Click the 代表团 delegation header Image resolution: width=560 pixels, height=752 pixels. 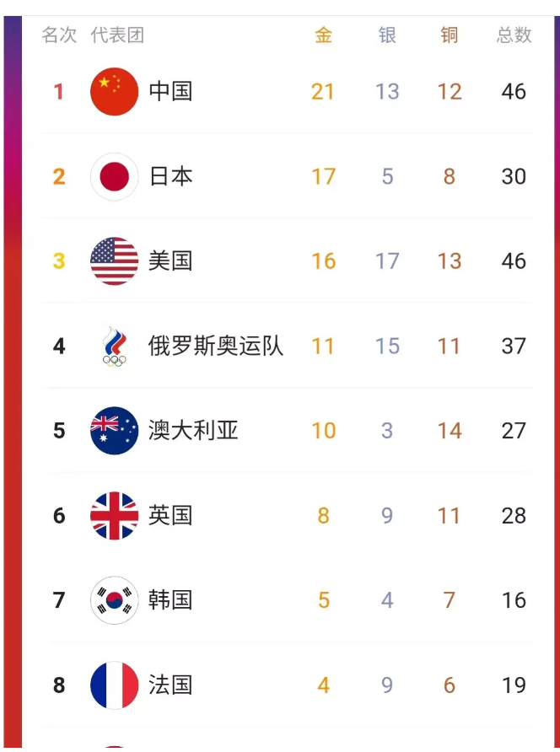pyautogui.click(x=117, y=35)
